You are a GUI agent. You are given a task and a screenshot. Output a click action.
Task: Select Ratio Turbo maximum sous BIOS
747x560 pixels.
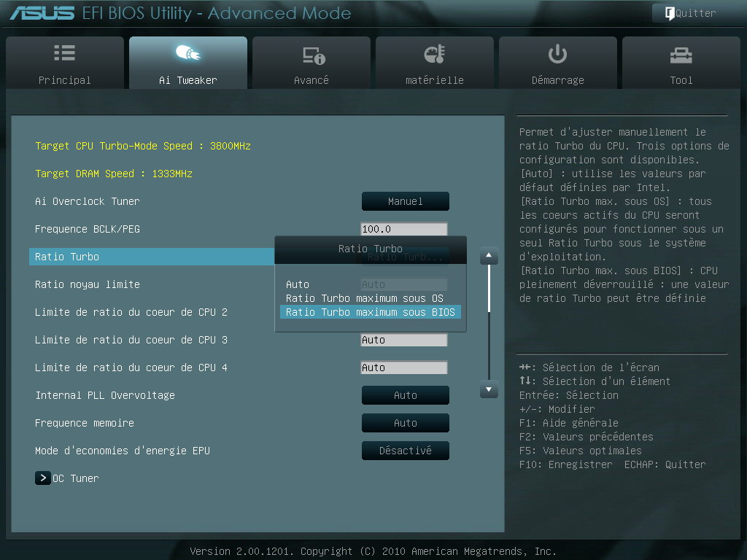pyautogui.click(x=370, y=312)
